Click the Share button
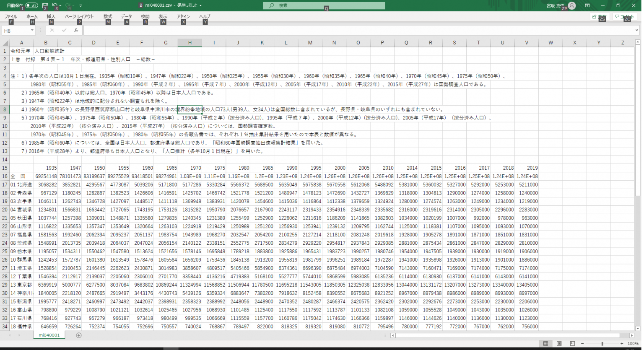The height and width of the screenshot is (350, 644). point(599,16)
